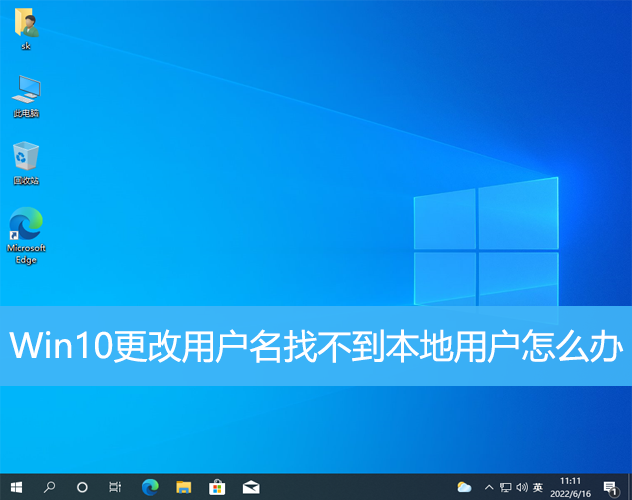Select Microsoft Edge desktop shortcut

point(26,235)
